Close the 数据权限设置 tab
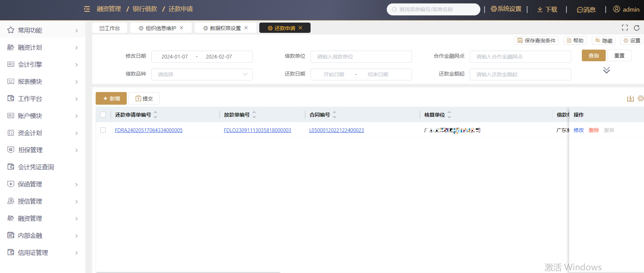This screenshot has width=644, height=273. pyautogui.click(x=246, y=28)
